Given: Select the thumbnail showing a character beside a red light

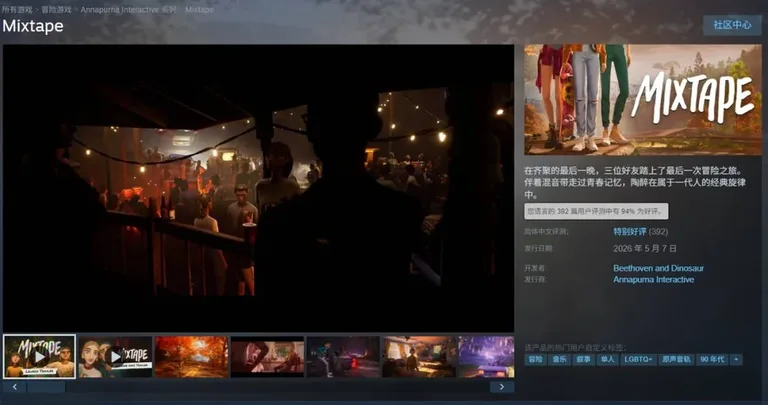Looking at the screenshot, I should 343,357.
